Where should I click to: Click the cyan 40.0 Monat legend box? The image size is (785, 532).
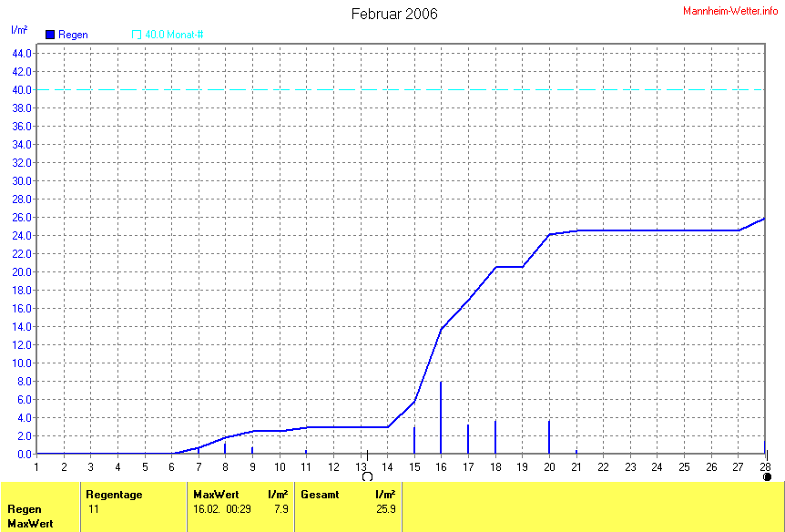coord(137,35)
